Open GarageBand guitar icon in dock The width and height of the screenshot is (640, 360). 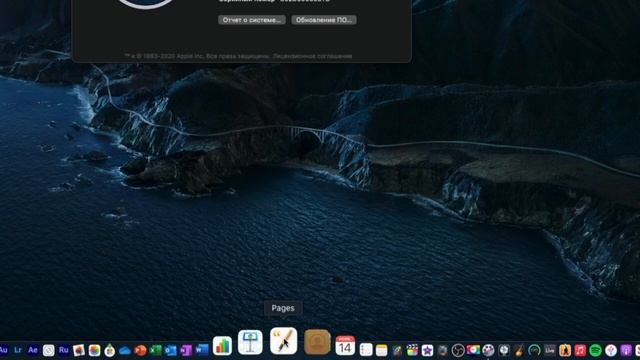pyautogui.click(x=519, y=350)
